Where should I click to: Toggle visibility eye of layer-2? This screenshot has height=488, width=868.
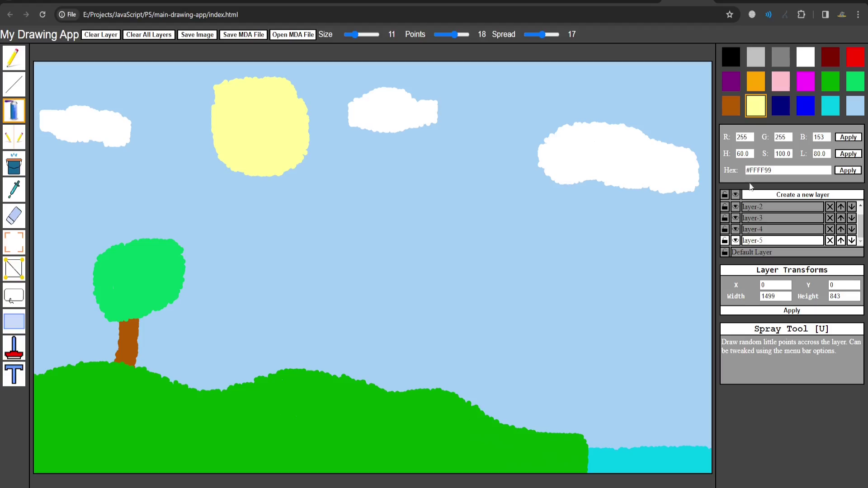pyautogui.click(x=736, y=206)
